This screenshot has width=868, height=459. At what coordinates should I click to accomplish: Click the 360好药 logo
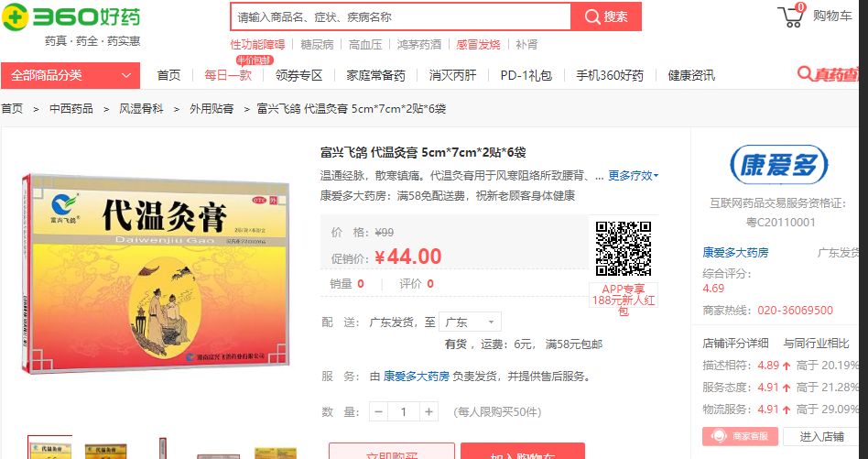pyautogui.click(x=71, y=17)
